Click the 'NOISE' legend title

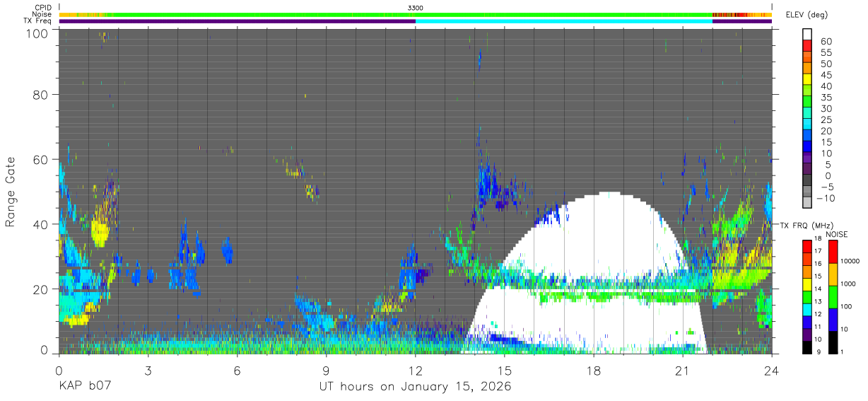(836, 234)
